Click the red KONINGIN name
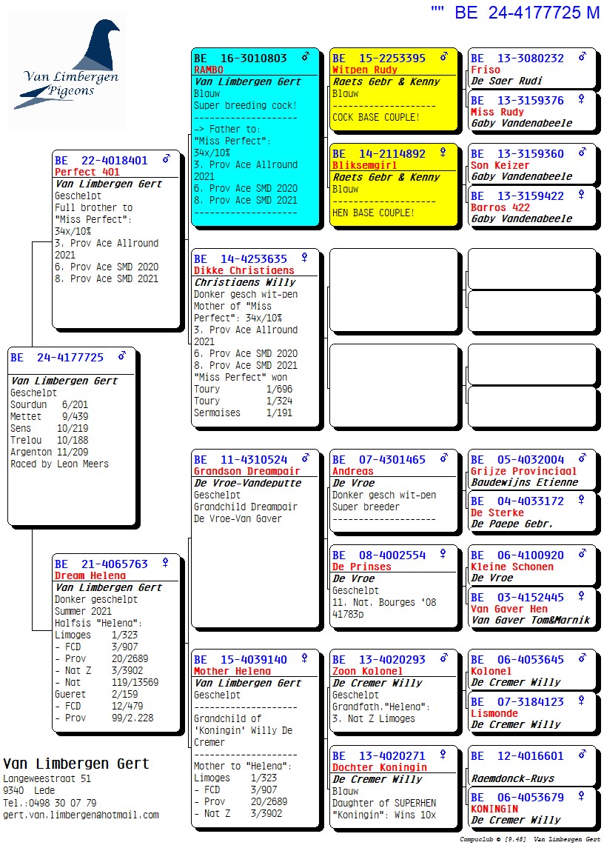 [494, 809]
